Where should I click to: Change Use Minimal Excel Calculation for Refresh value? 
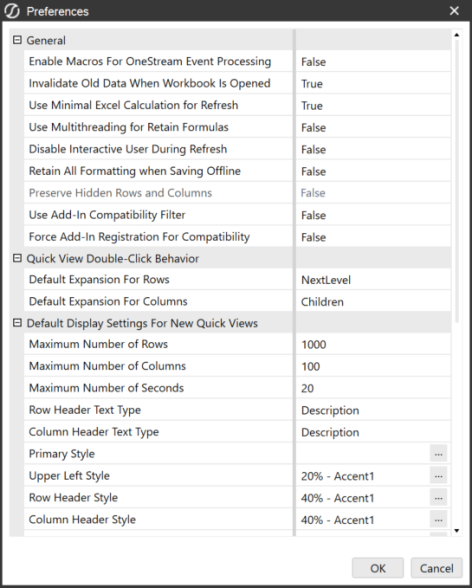373,105
